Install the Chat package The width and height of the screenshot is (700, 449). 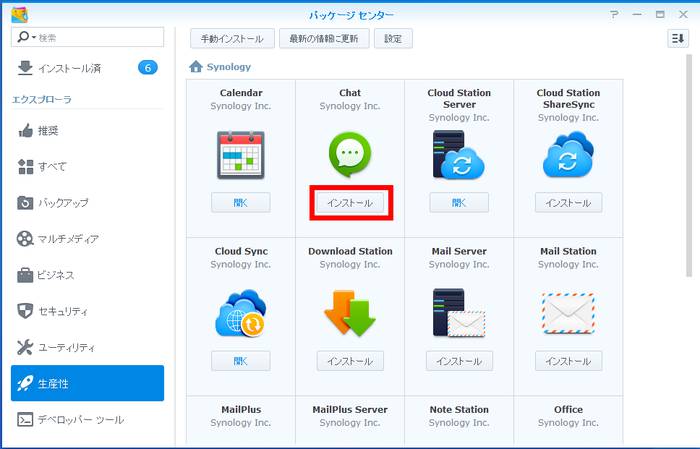pyautogui.click(x=350, y=203)
